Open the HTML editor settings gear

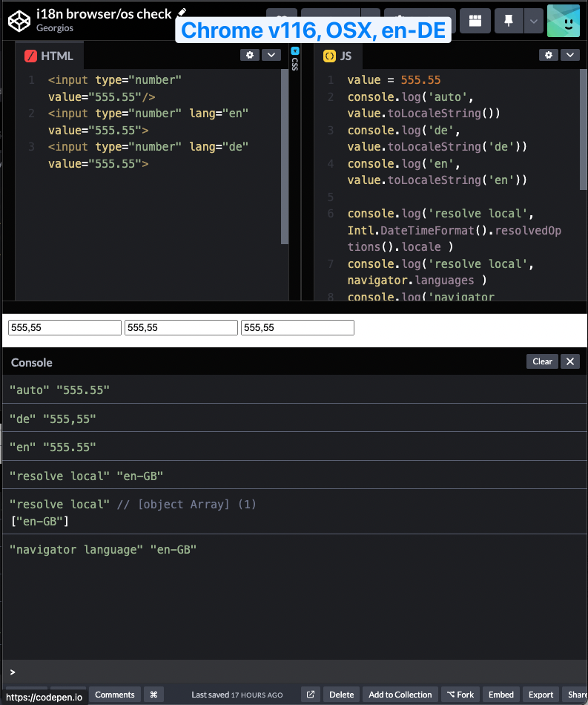[250, 55]
